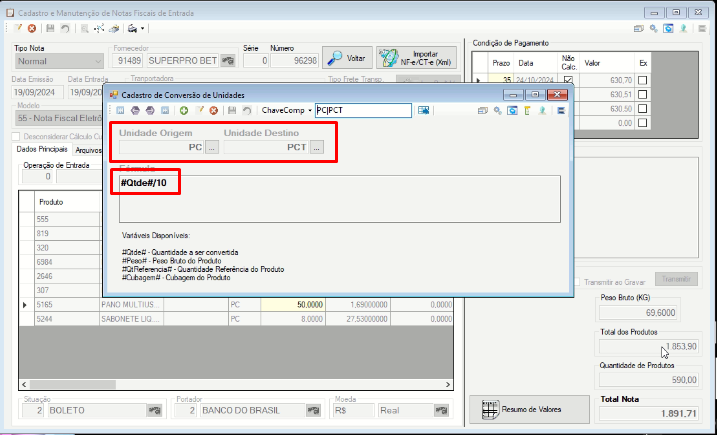The width and height of the screenshot is (717, 435).
Task: Click the lookup icon next to SUPERPRO BET
Action: point(228,60)
